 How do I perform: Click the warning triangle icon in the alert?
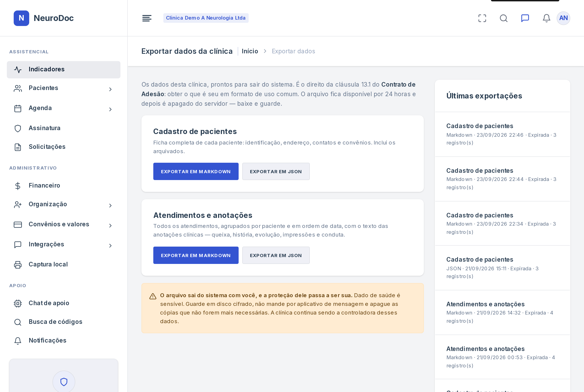pyautogui.click(x=153, y=297)
